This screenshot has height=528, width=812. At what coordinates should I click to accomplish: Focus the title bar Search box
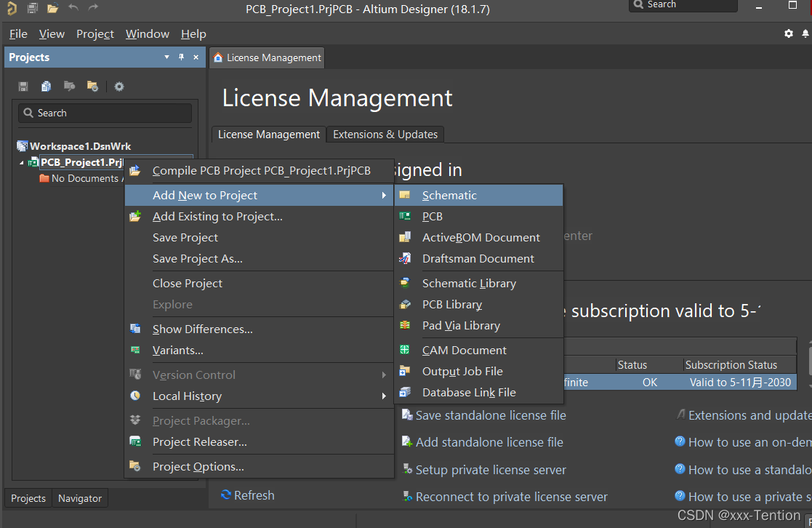pos(683,5)
